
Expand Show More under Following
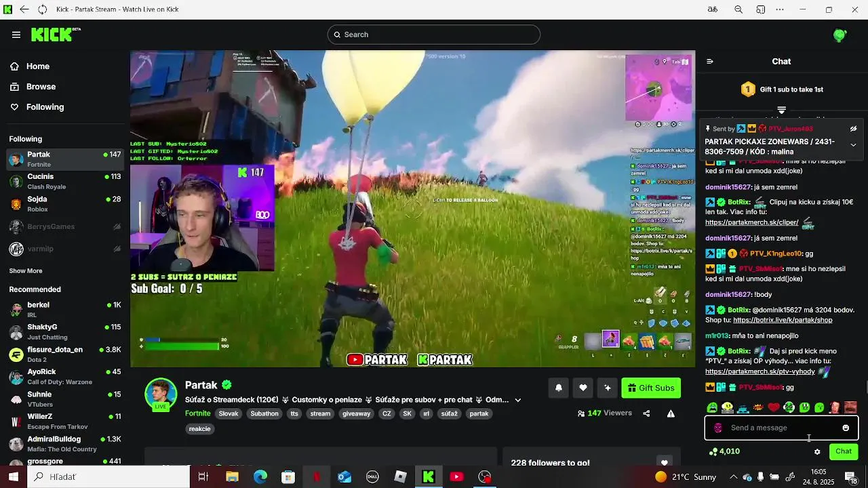coord(26,271)
